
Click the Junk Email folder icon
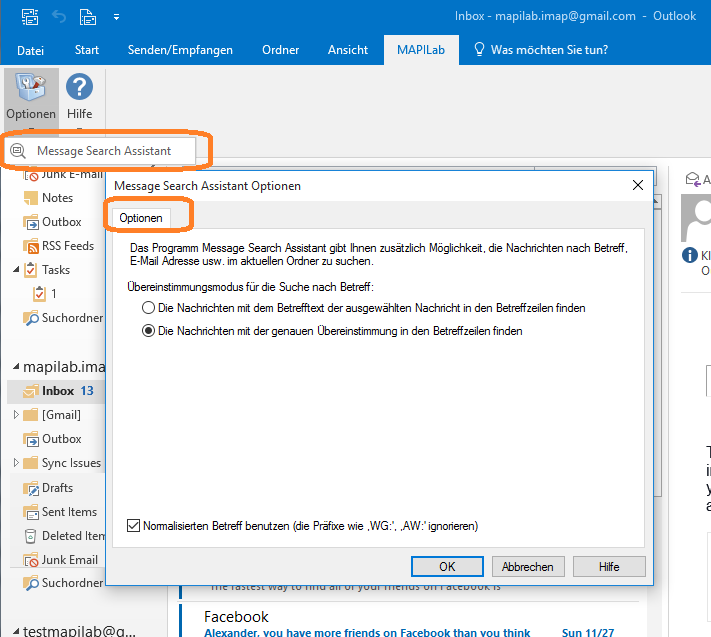click(x=31, y=560)
